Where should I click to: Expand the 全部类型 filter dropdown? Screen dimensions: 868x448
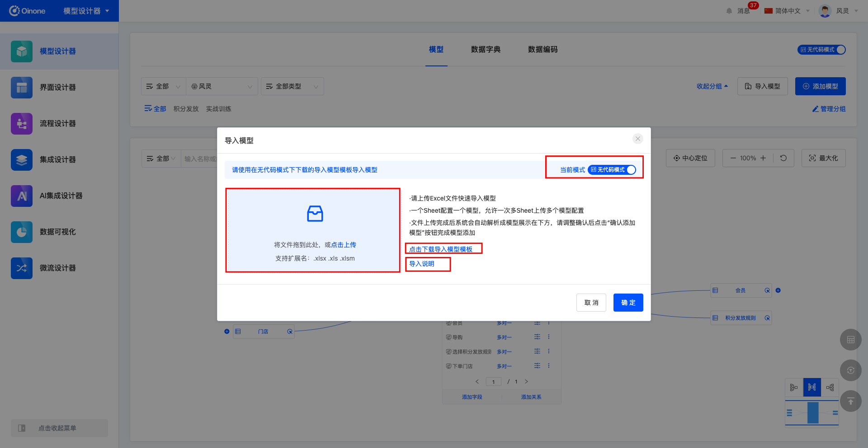coord(292,86)
